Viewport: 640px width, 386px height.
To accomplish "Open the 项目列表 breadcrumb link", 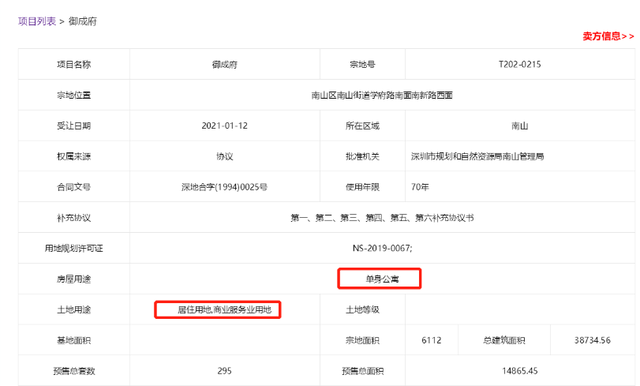I will pyautogui.click(x=37, y=21).
